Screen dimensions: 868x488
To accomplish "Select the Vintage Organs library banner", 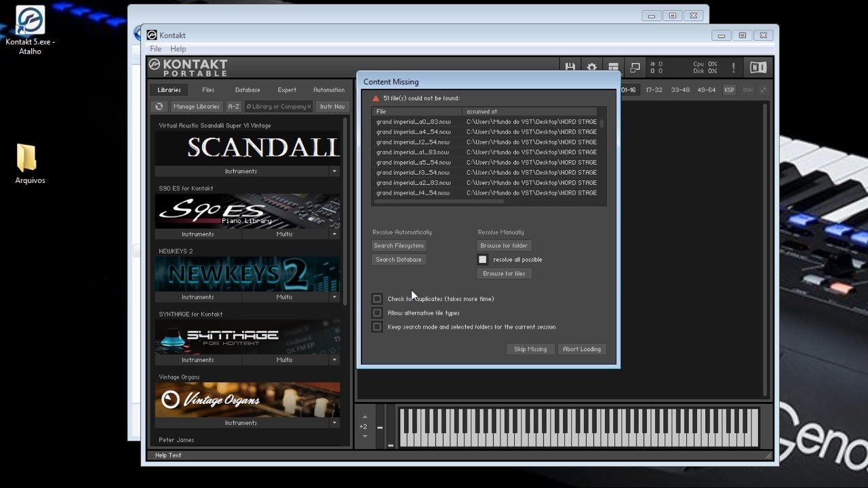I will pos(248,400).
